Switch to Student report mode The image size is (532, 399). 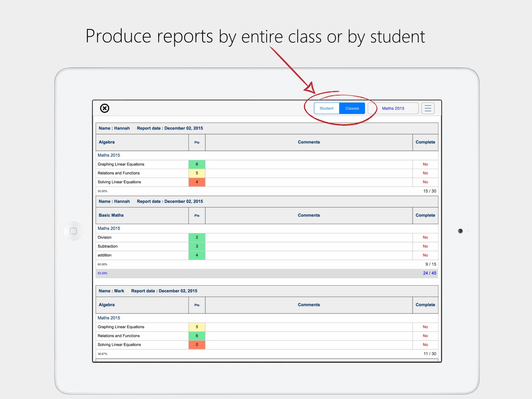[x=326, y=108]
